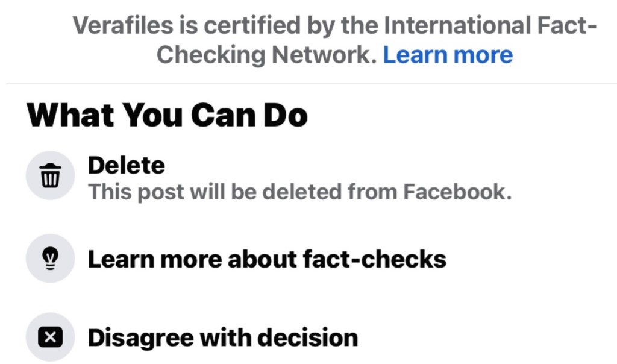Tap the trash can Delete icon

(x=50, y=177)
